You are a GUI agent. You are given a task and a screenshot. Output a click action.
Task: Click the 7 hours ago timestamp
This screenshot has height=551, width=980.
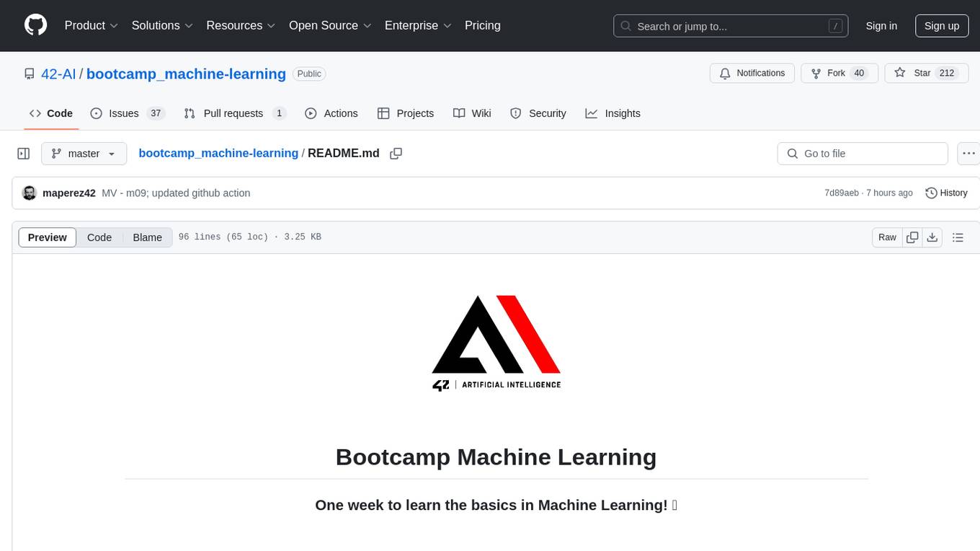click(x=889, y=193)
